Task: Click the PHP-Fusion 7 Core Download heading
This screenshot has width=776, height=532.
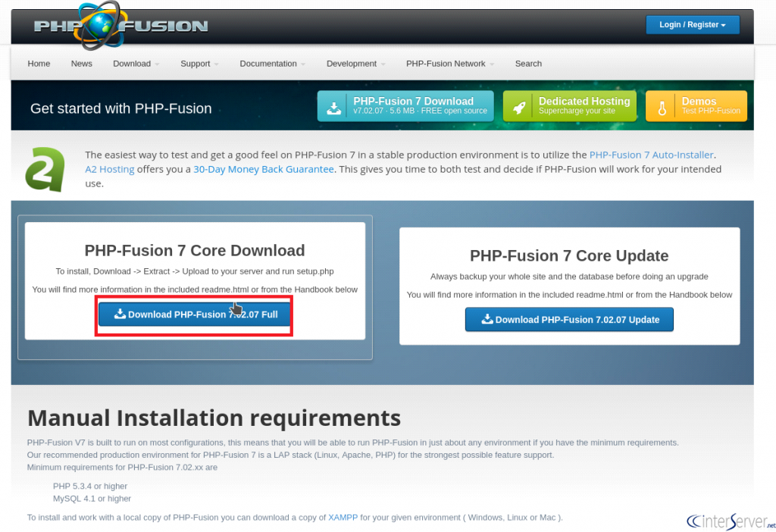Action: (195, 250)
